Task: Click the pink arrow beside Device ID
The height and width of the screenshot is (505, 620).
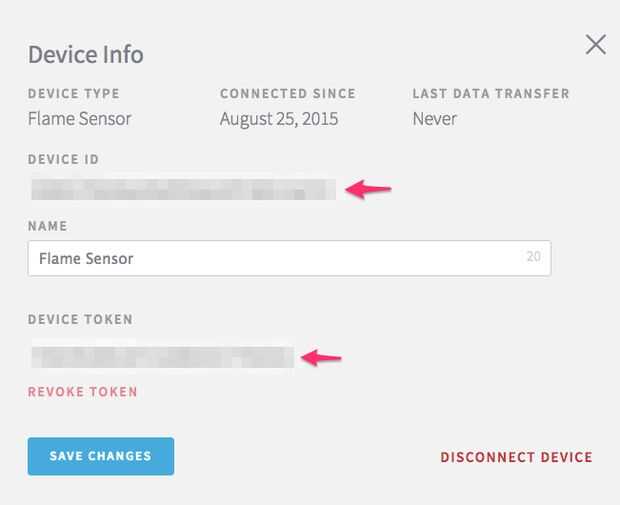Action: coord(368,188)
